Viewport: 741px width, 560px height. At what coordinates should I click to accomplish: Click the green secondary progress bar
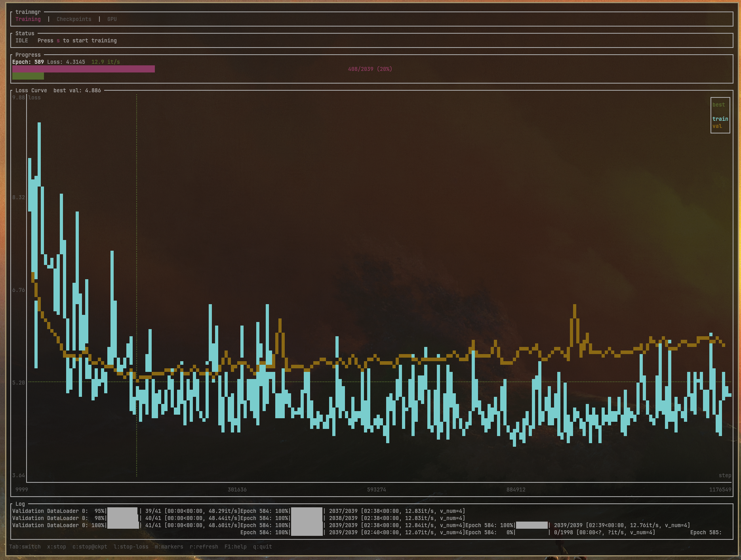28,76
